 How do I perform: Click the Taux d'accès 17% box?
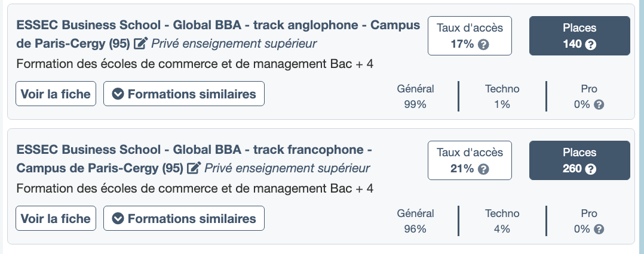[x=470, y=36]
